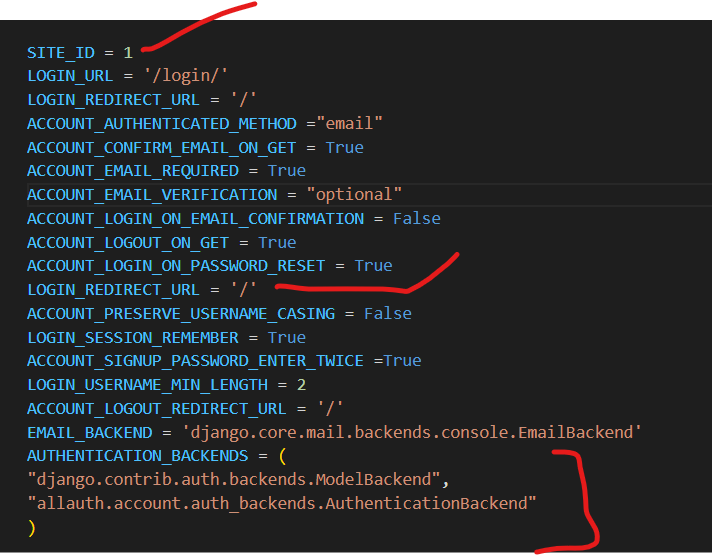Click True on the ACCOUNT_EMAIL_REQUIRED line
The width and height of the screenshot is (712, 555).
pyautogui.click(x=287, y=171)
